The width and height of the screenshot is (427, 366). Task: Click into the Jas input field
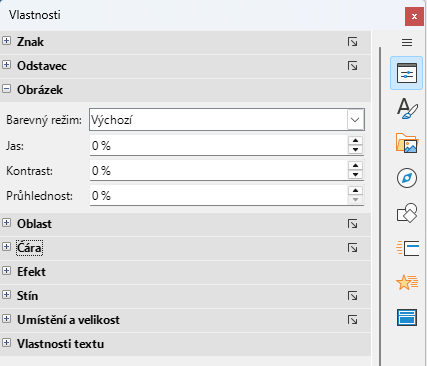click(x=219, y=145)
